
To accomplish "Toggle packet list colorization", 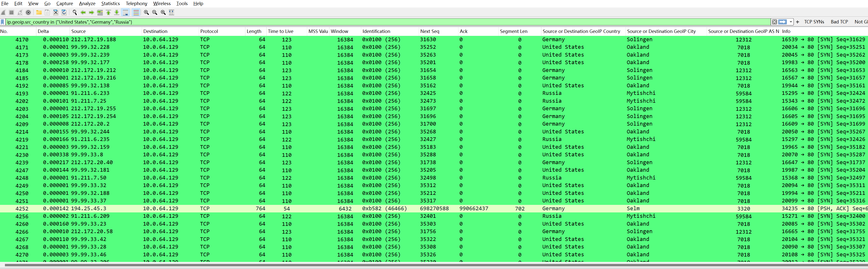I will pos(136,12).
